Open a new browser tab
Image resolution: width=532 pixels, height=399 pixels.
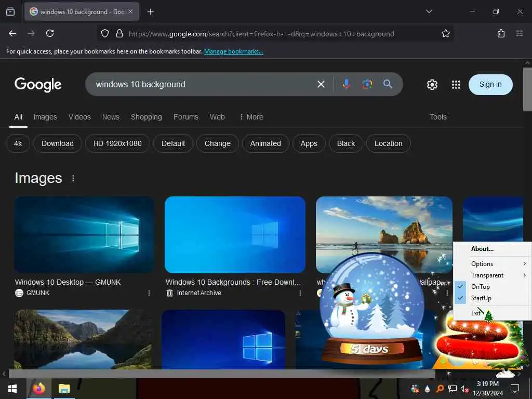(x=150, y=12)
